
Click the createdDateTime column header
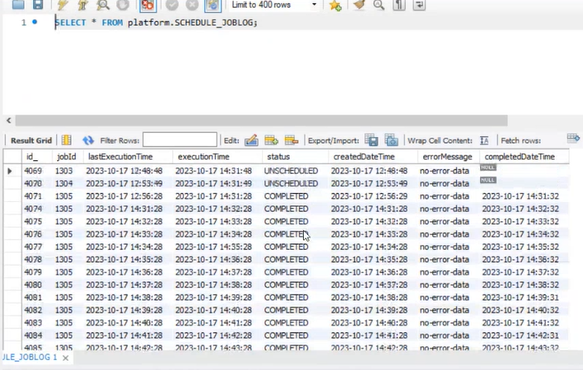pyautogui.click(x=373, y=157)
